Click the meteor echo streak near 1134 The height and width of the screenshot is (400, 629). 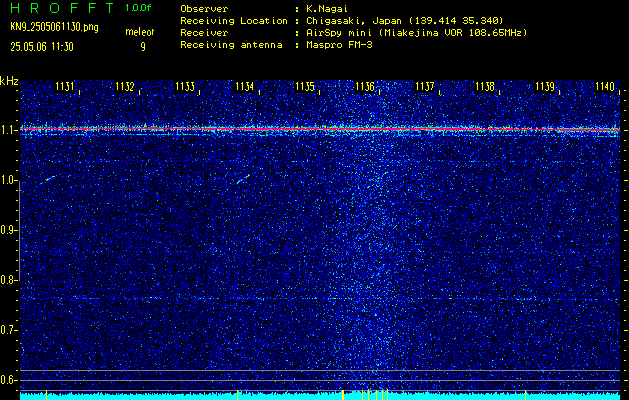pyautogui.click(x=243, y=179)
